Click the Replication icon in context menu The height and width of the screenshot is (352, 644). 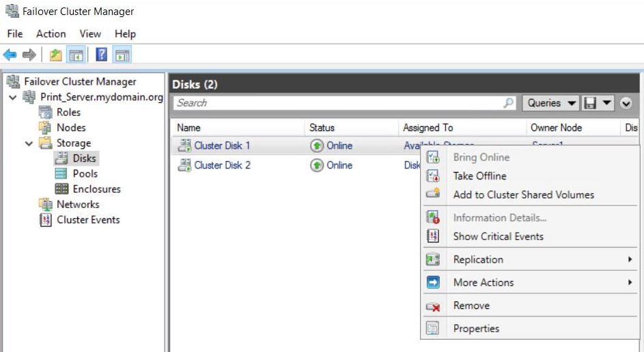pos(433,259)
